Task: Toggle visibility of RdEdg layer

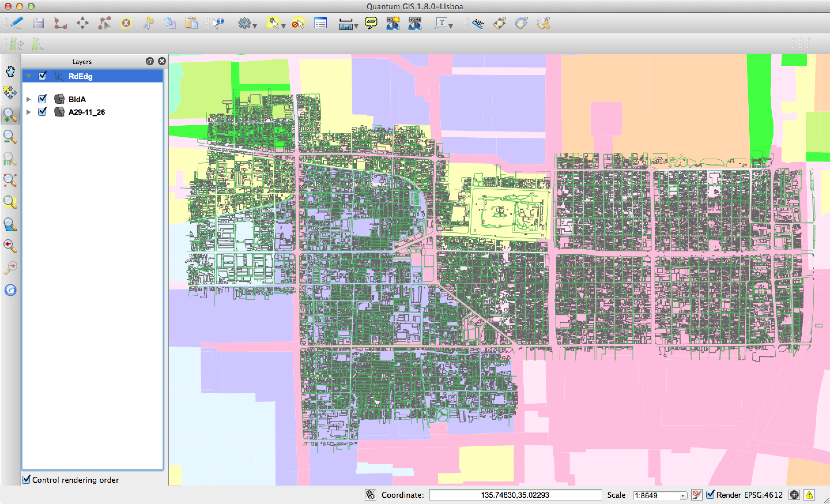Action: point(41,76)
